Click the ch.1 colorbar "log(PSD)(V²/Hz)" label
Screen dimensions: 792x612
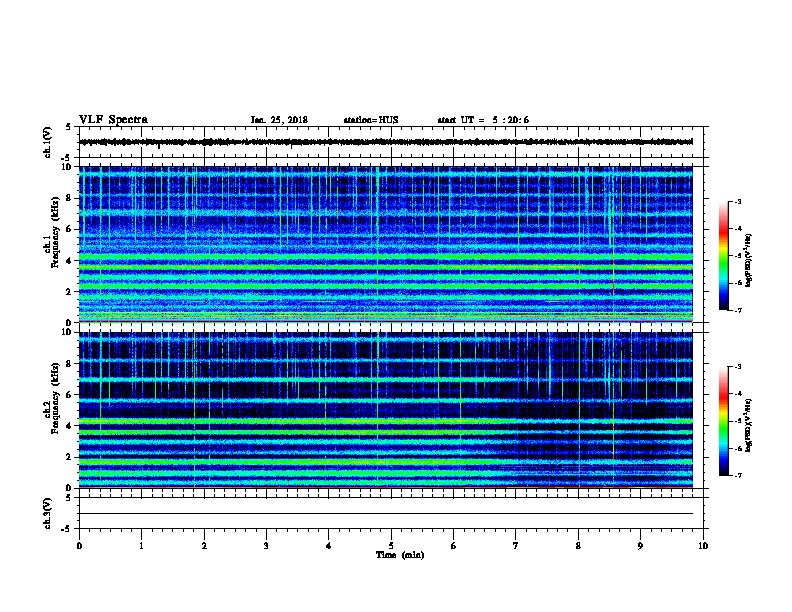tap(749, 261)
